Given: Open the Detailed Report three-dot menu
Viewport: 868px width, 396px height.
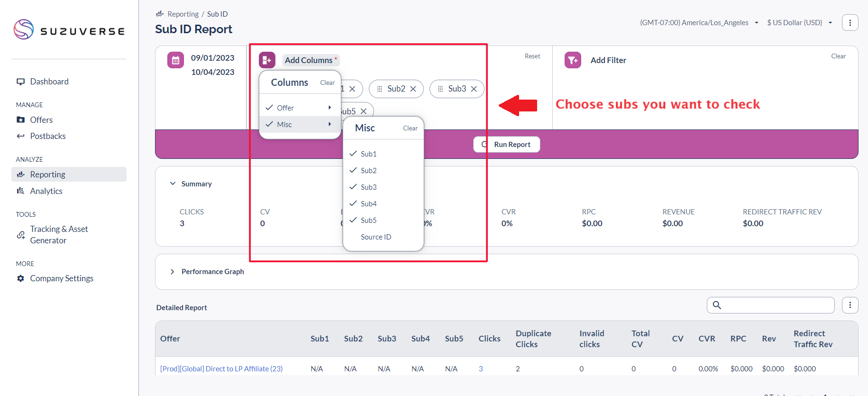Looking at the screenshot, I should point(850,305).
